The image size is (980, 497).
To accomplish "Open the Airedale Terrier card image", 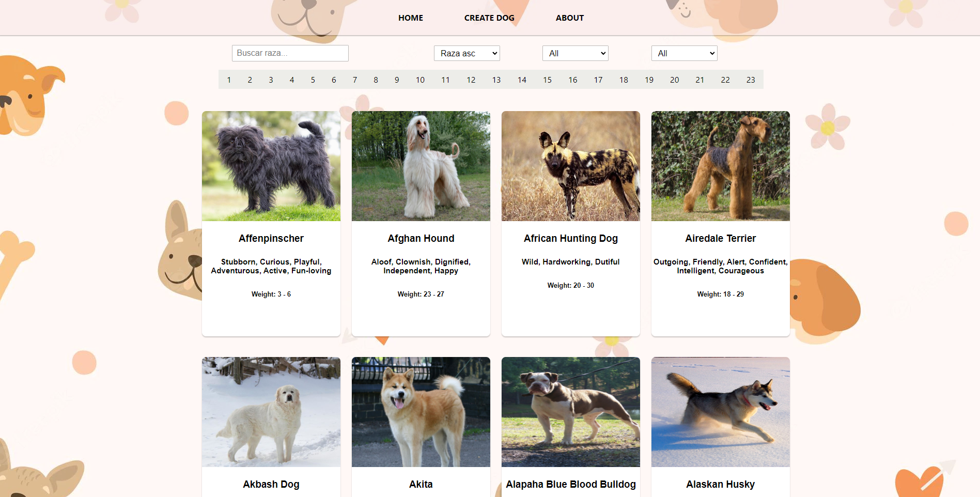I will pyautogui.click(x=720, y=166).
